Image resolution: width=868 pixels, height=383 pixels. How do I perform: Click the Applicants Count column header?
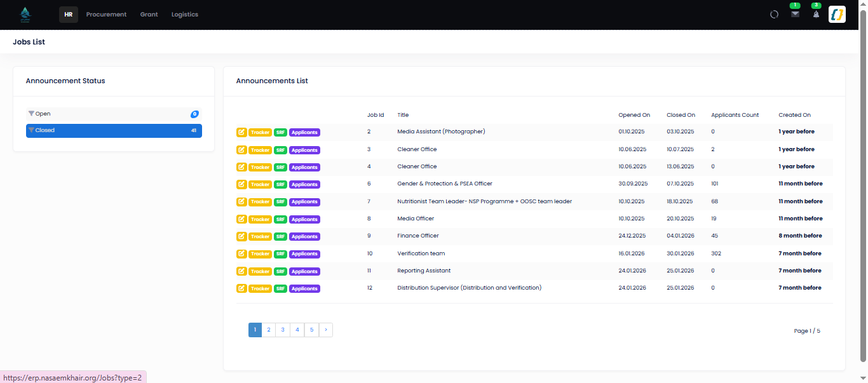coord(735,115)
